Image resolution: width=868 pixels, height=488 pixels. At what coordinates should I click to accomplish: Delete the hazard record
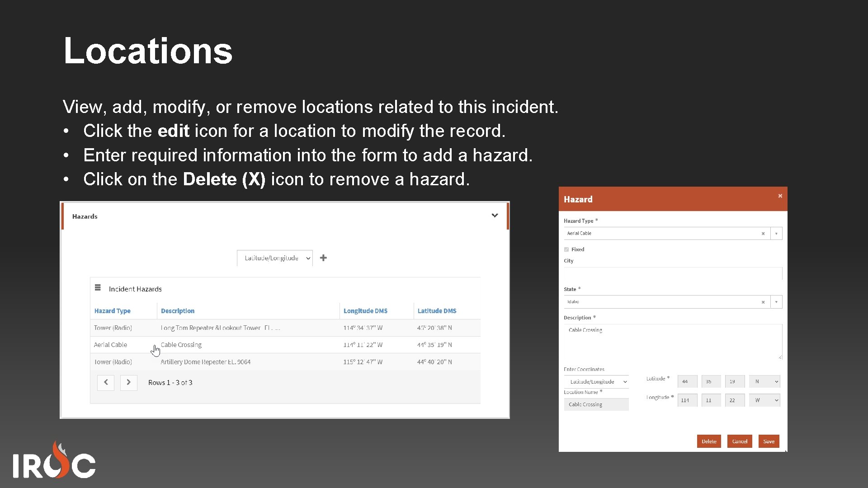709,441
